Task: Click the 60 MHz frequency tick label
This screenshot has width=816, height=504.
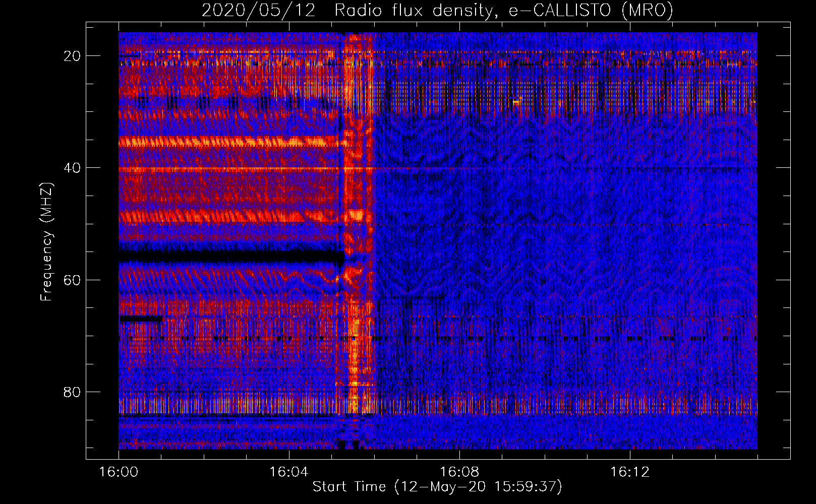Action: pos(72,280)
